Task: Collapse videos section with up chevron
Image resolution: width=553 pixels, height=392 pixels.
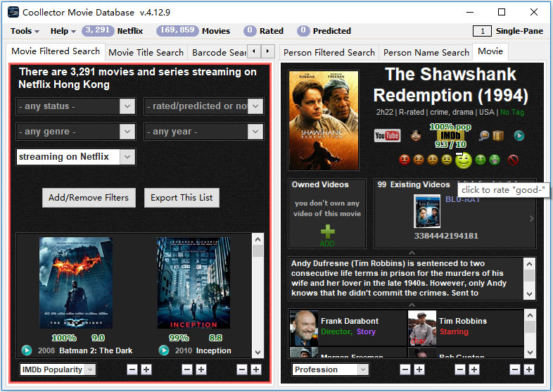Action: (412, 253)
